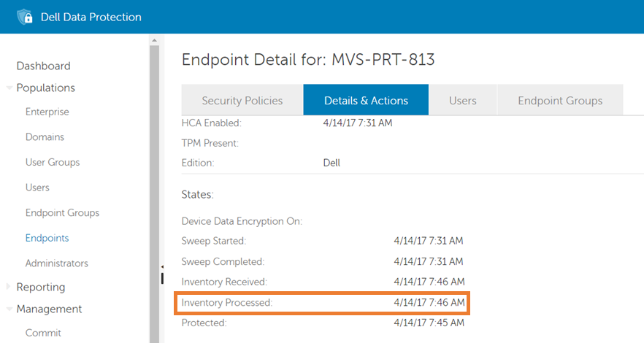Select Commit under Management
Screen dimensions: 644x343
tap(43, 333)
